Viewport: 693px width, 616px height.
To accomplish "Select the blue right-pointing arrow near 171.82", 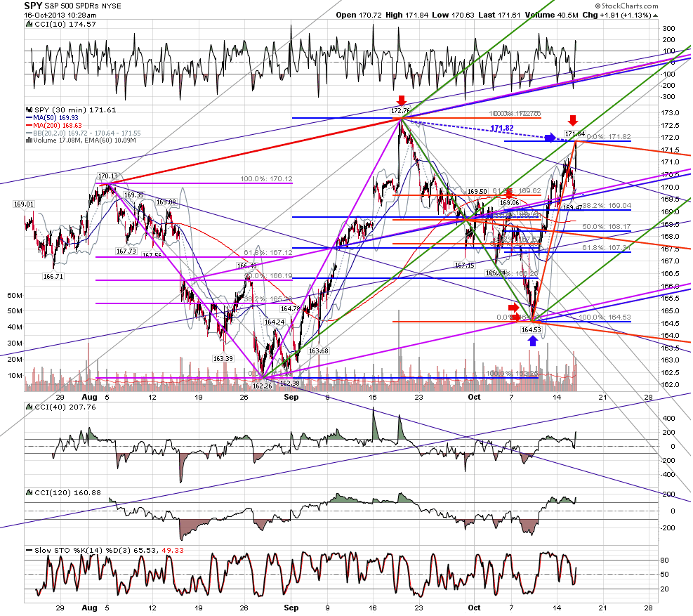I will click(550, 138).
